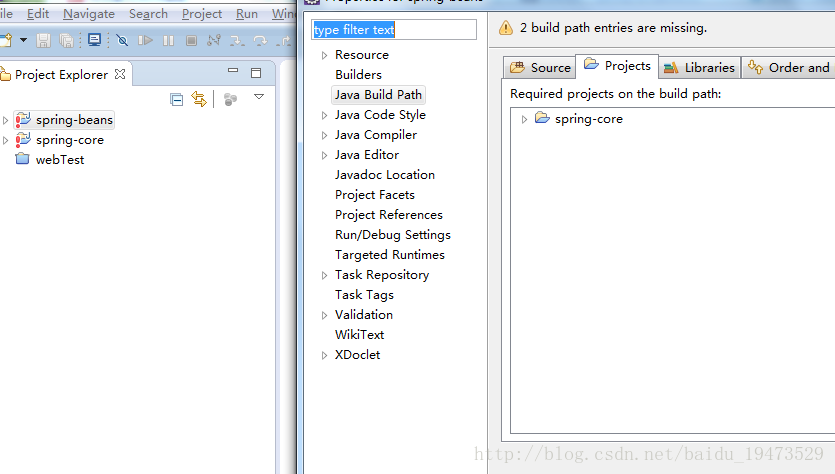
Task: Select Task Tags page
Action: click(364, 295)
